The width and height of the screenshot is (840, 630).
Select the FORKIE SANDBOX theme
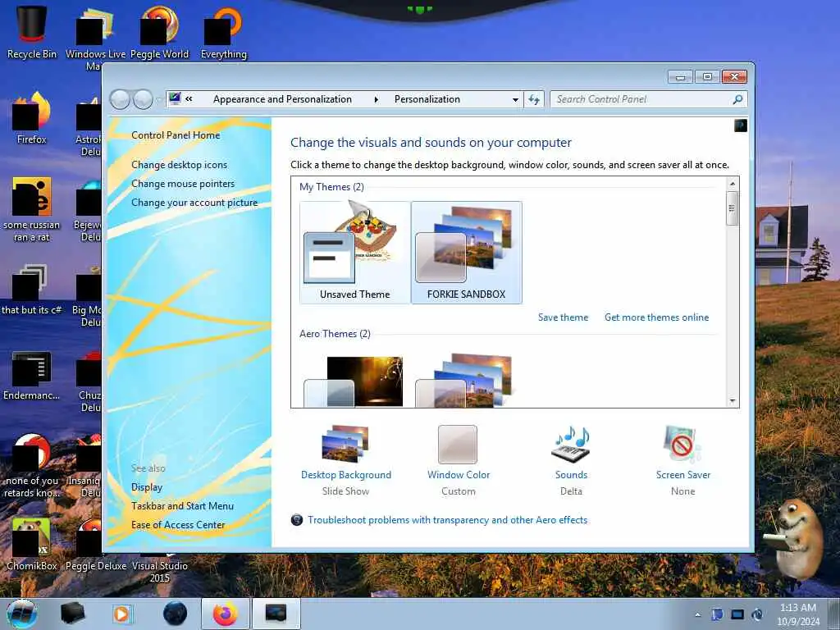tap(467, 253)
